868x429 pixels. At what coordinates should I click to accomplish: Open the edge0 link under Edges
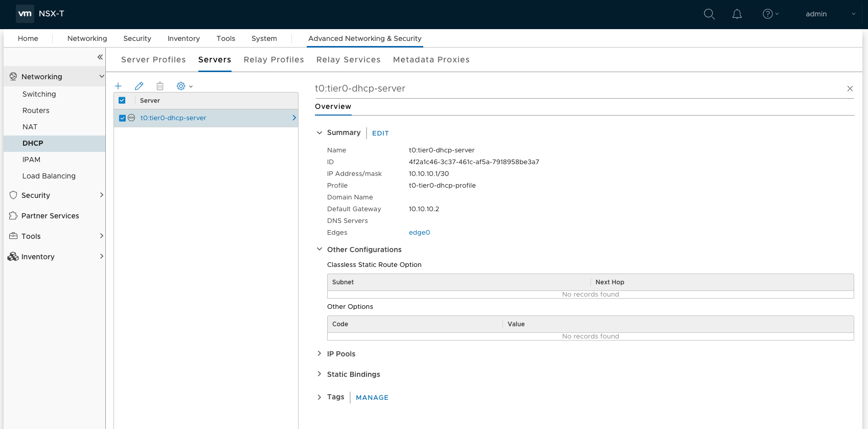(x=419, y=233)
